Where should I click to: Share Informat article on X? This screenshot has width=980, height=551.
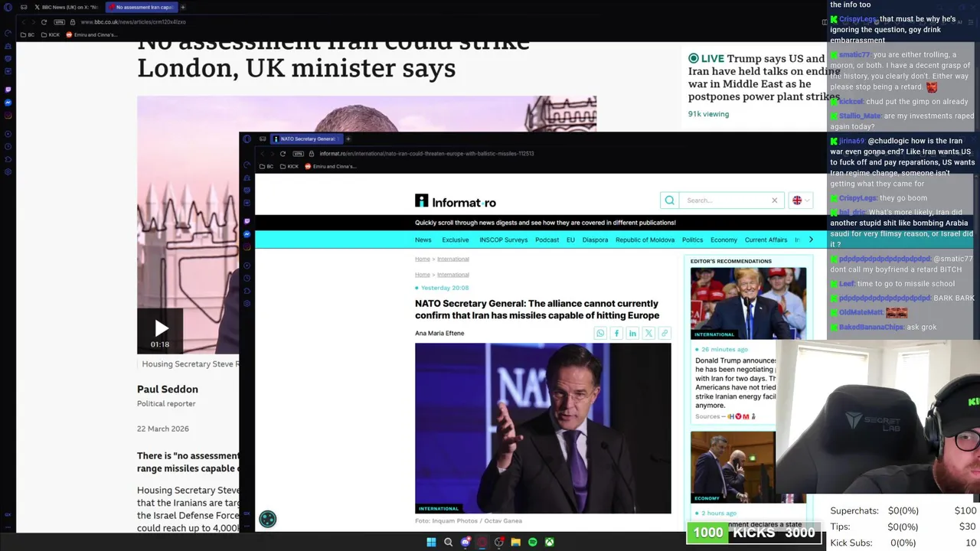648,333
